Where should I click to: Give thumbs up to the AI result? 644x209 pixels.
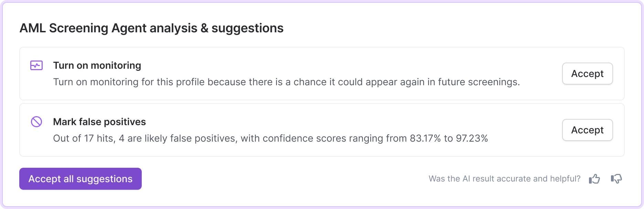(594, 179)
